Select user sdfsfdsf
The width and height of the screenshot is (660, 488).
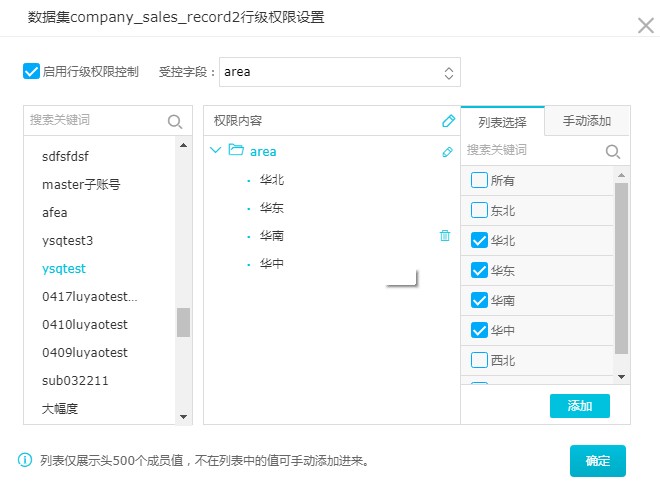(x=66, y=157)
